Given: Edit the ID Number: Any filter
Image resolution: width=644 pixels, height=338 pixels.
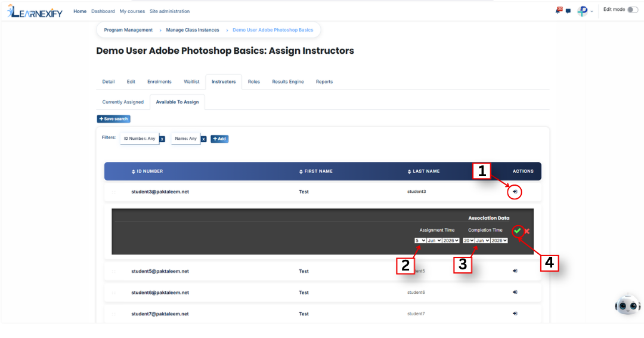Looking at the screenshot, I should pyautogui.click(x=140, y=139).
